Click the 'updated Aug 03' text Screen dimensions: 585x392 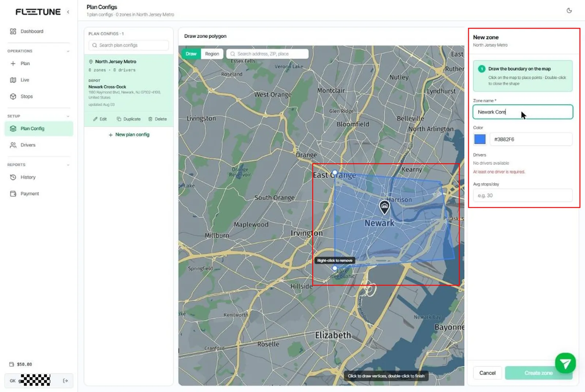(x=102, y=105)
